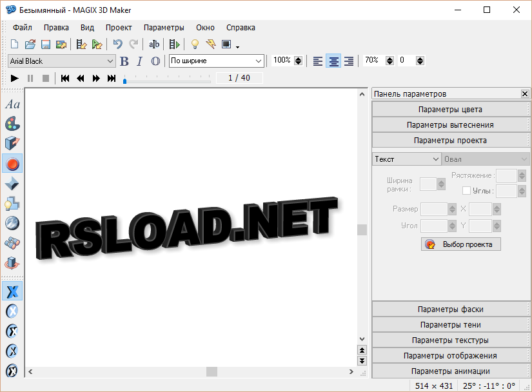The height and width of the screenshot is (392, 532).
Task: Click the 'Выбор проекта' button
Action: (460, 244)
